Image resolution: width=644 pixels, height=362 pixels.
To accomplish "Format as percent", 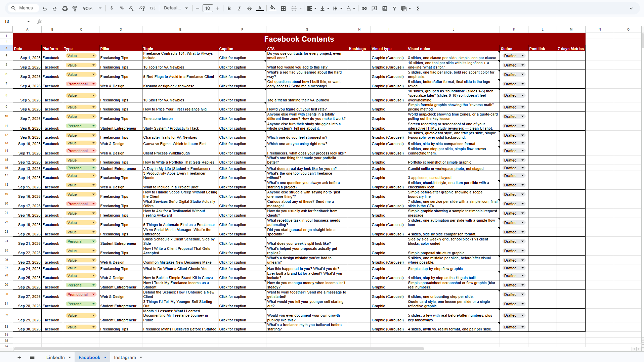I will [122, 8].
